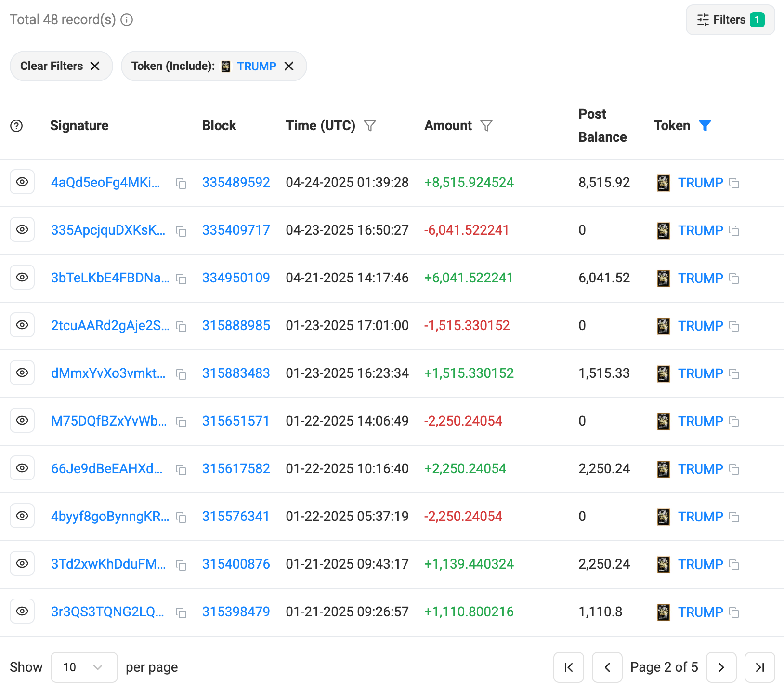Toggle eye icon for 2tcuAARd2gAje2S... row
784x692 pixels.
pos(22,325)
